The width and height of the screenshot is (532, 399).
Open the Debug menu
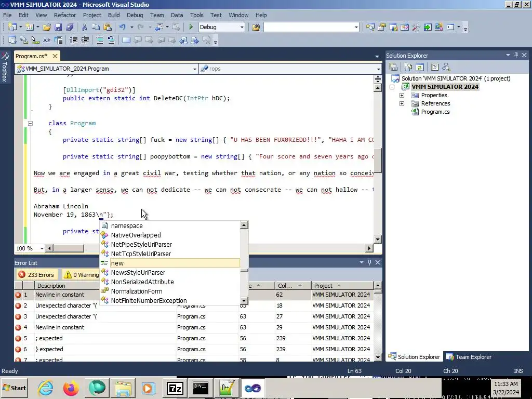(135, 15)
